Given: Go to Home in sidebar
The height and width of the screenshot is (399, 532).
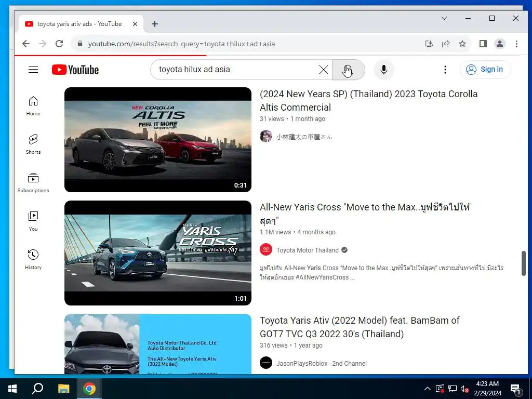Looking at the screenshot, I should point(33,106).
